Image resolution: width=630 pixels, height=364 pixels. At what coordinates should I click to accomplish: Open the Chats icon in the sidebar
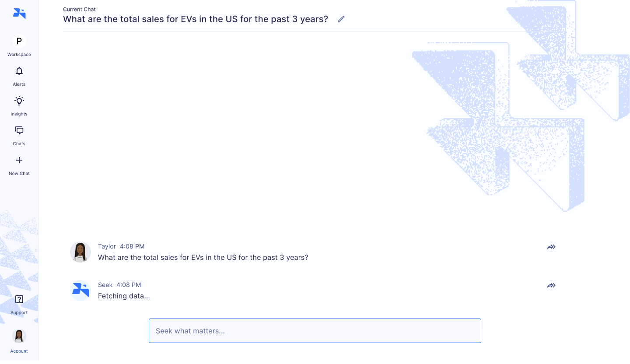19,130
